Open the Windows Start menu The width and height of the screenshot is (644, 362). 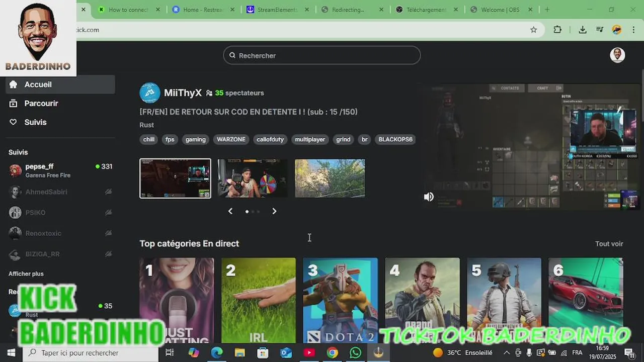click(x=11, y=353)
